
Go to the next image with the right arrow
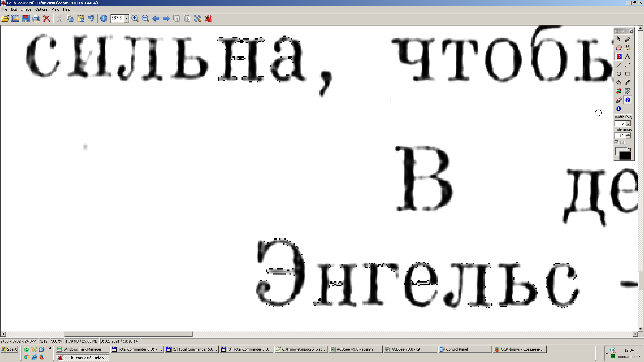166,18
